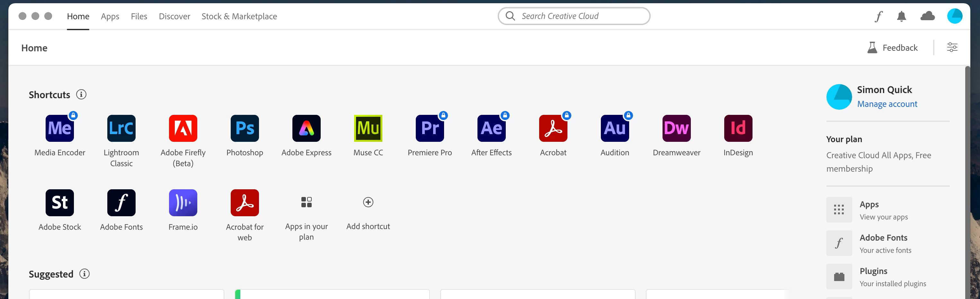Screen dimensions: 980x299
Task: Go to Discover tab
Action: click(174, 16)
